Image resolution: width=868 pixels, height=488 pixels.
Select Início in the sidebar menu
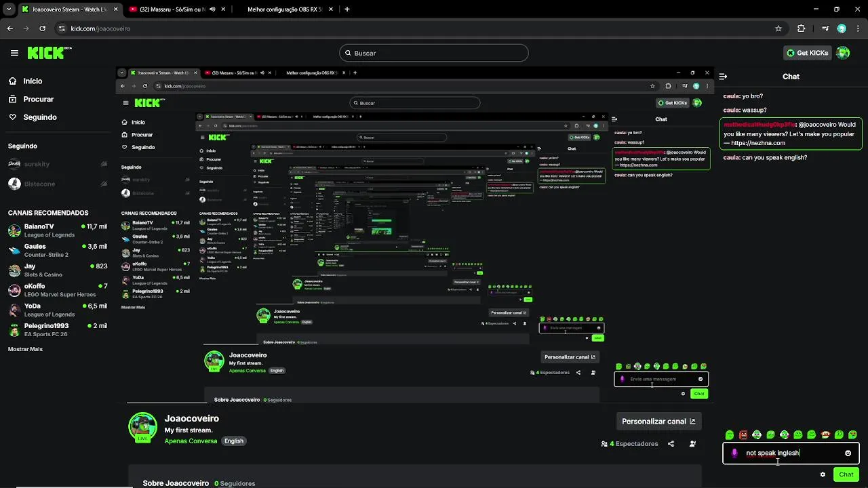[x=33, y=81]
